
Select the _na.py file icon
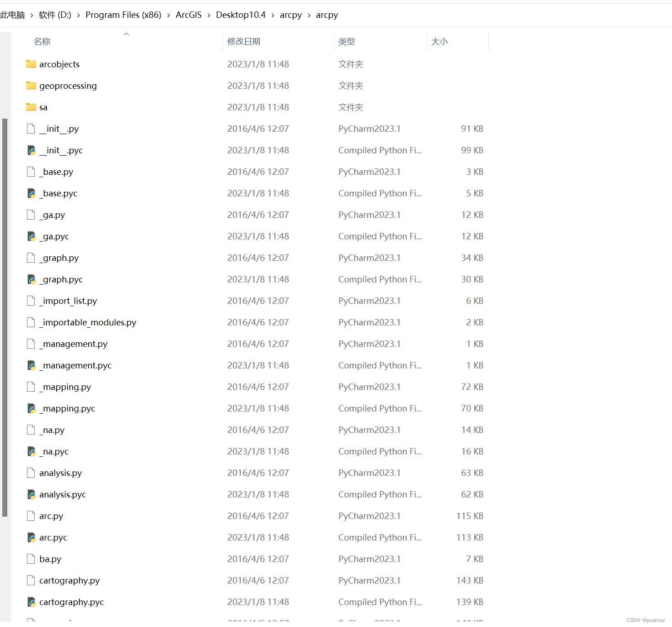31,430
